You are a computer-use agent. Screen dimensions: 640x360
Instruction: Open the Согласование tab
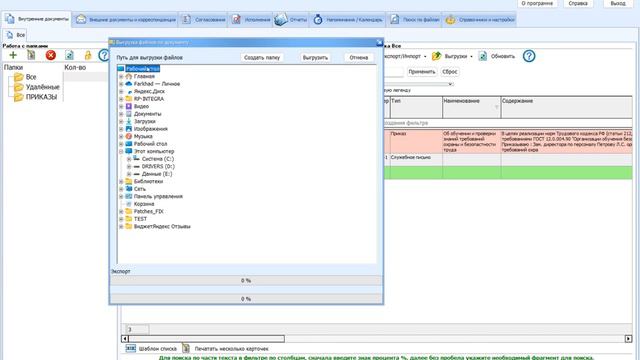(x=204, y=19)
